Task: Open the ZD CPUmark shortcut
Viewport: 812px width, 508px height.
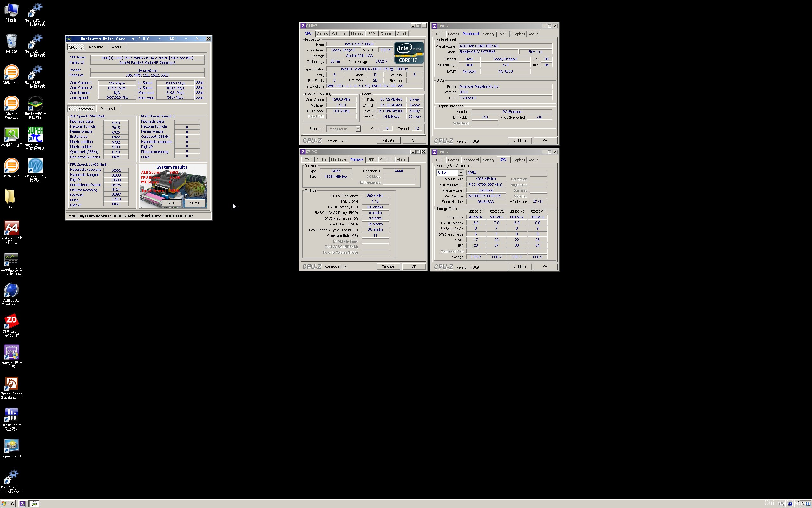Action: 11,325
